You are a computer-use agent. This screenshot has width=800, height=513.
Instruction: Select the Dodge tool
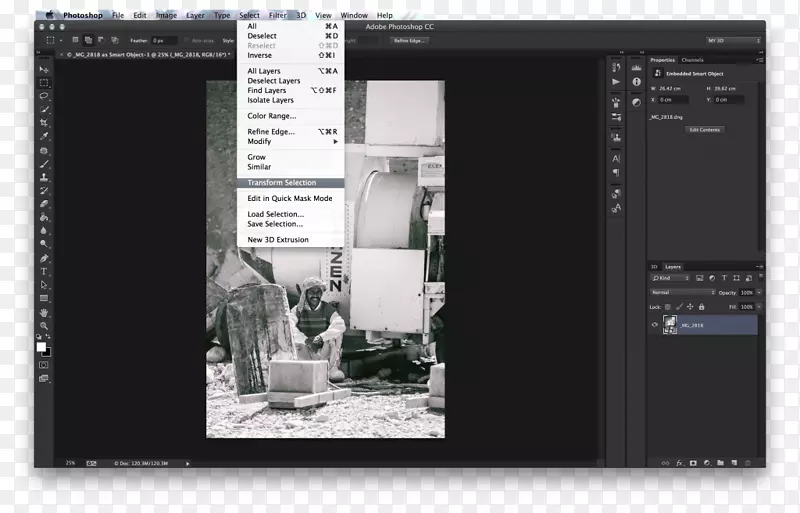point(44,244)
